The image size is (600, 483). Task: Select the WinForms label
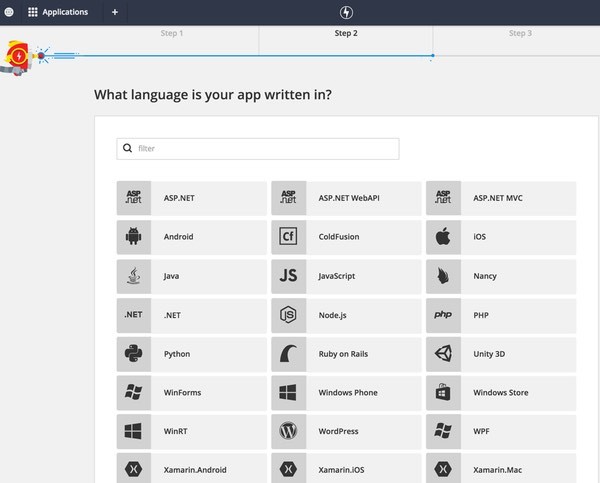tap(182, 393)
